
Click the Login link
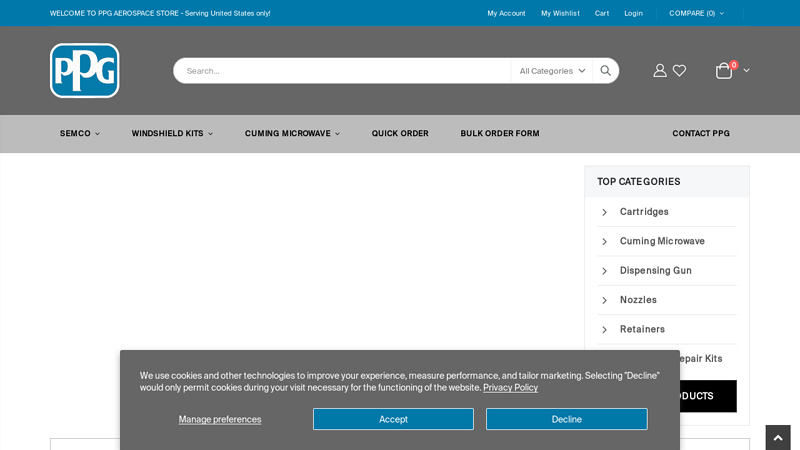coord(633,13)
